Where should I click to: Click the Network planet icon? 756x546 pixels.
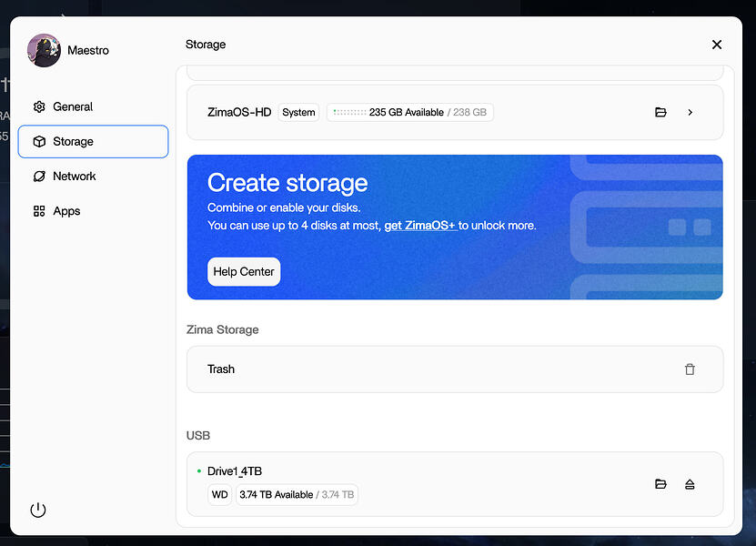coord(39,176)
